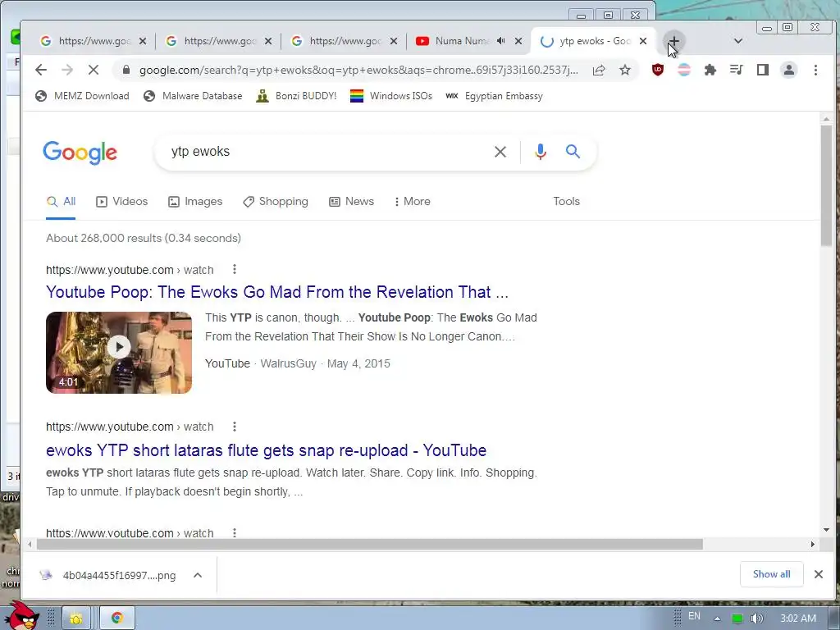840x630 pixels.
Task: Switch to the All results tab
Action: 61,202
